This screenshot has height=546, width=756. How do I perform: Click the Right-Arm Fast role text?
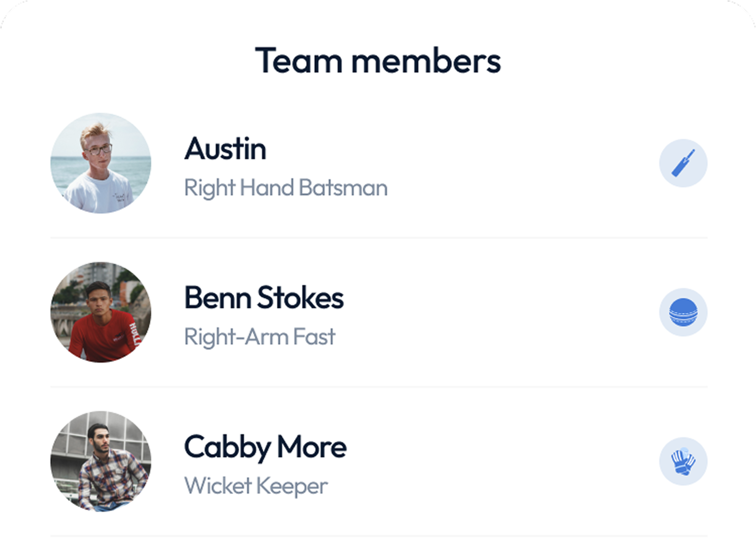[260, 337]
